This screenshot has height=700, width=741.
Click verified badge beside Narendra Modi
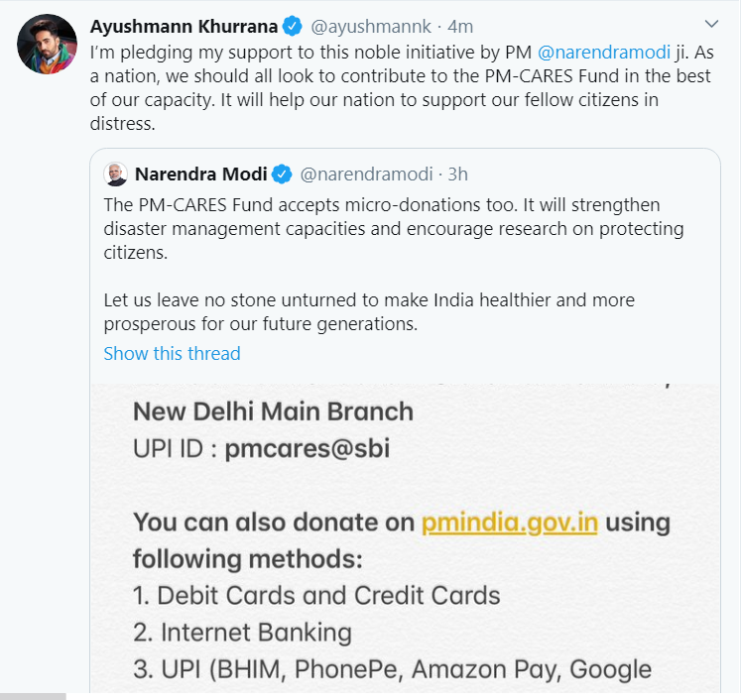tap(282, 175)
